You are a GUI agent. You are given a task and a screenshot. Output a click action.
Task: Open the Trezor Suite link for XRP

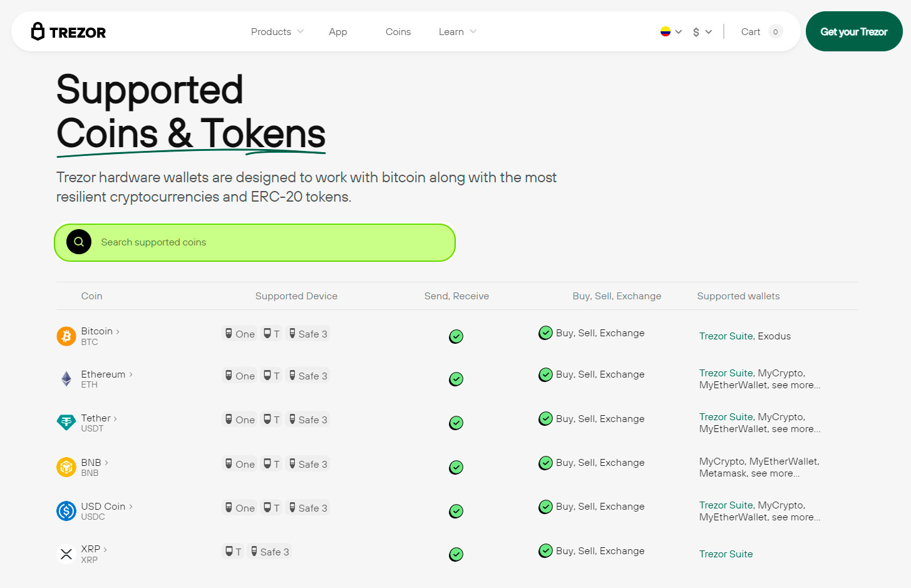coord(726,554)
